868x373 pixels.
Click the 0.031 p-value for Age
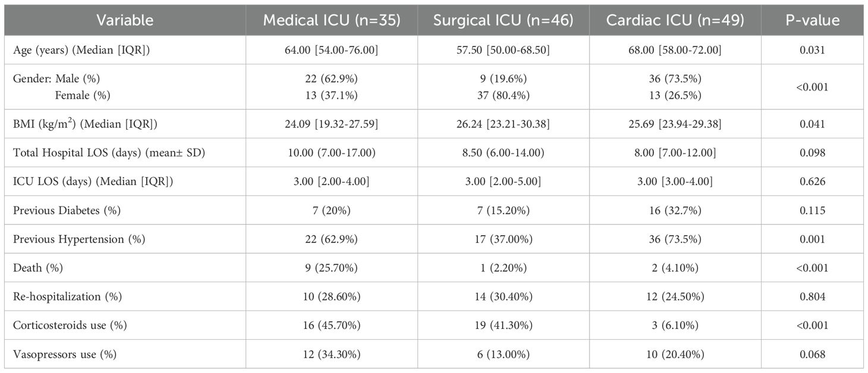812,51
